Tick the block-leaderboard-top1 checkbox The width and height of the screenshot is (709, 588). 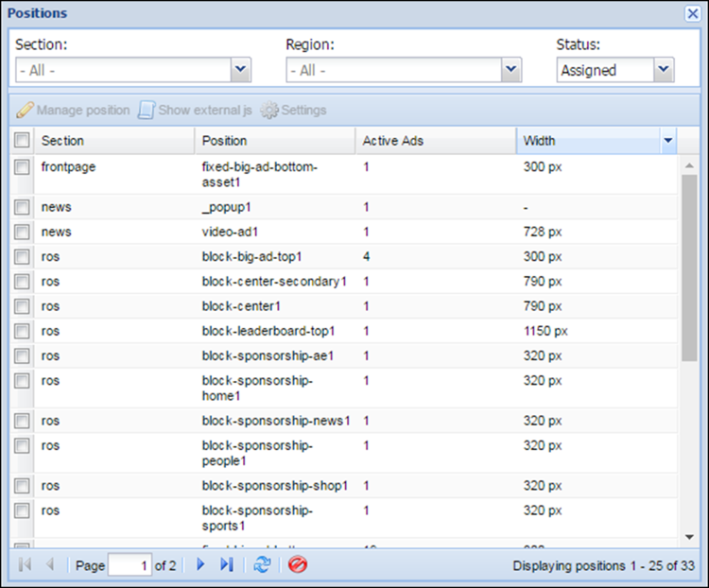[22, 331]
